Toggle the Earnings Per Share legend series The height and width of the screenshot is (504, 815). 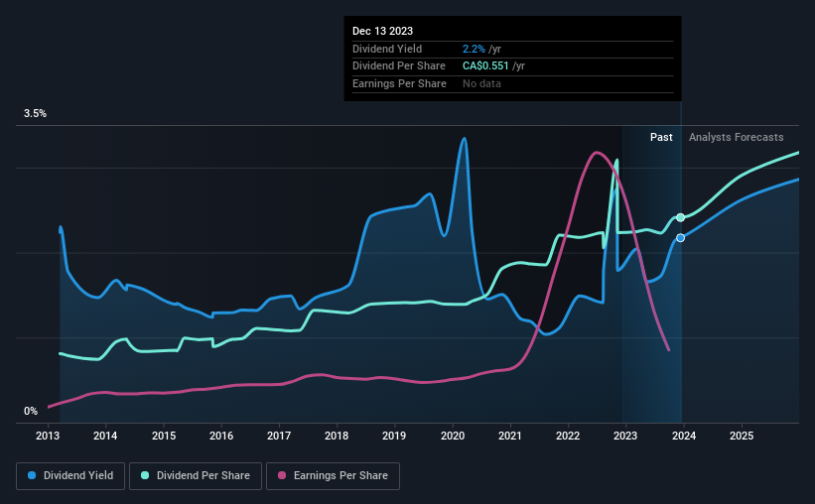333,475
